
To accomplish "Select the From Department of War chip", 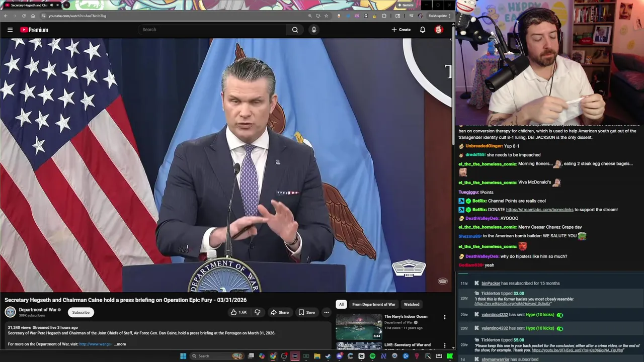I will pos(373,304).
